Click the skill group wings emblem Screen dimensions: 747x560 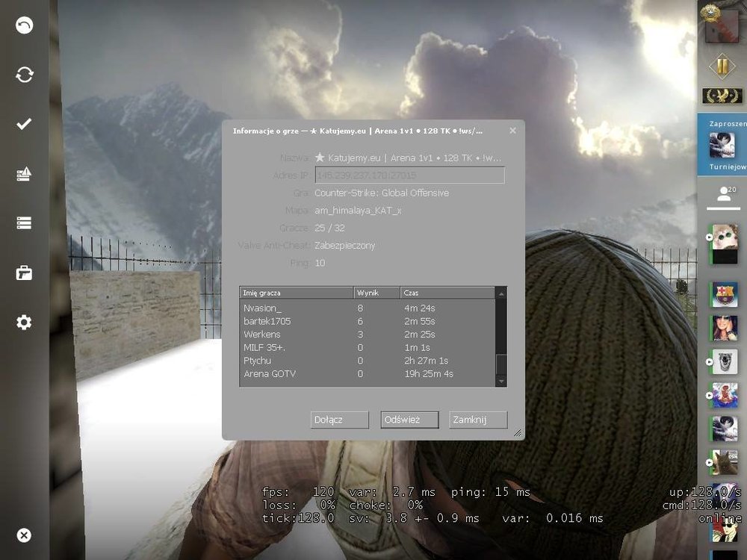(722, 96)
